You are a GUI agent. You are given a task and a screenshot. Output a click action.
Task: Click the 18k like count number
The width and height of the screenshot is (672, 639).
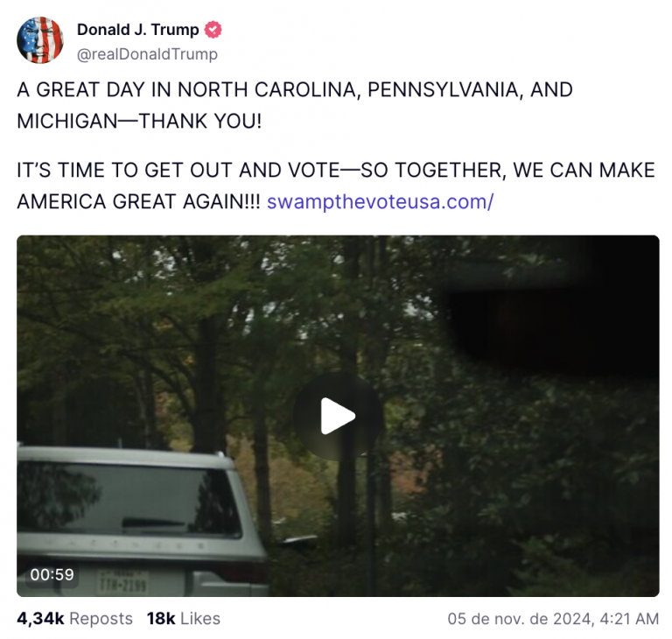[161, 618]
